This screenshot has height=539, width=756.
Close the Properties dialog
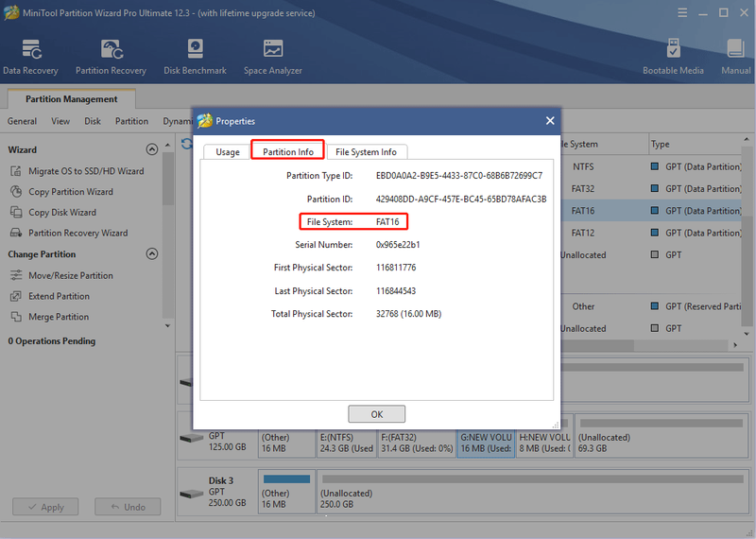click(x=550, y=121)
